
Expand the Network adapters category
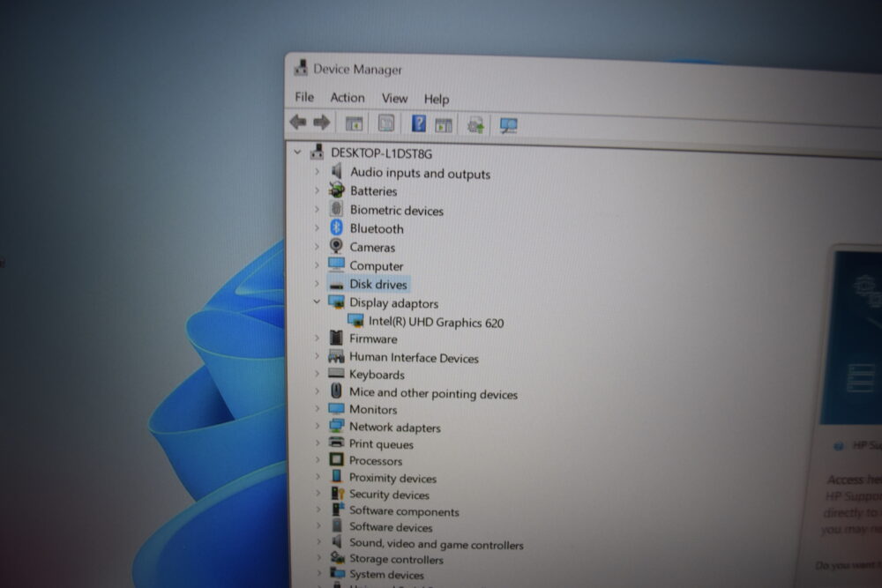click(318, 426)
